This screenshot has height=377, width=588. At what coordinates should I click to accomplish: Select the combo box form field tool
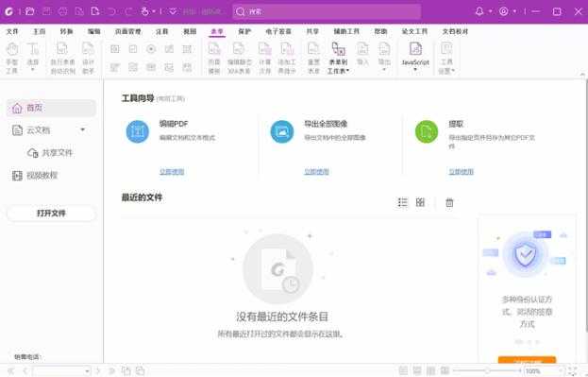tap(169, 49)
